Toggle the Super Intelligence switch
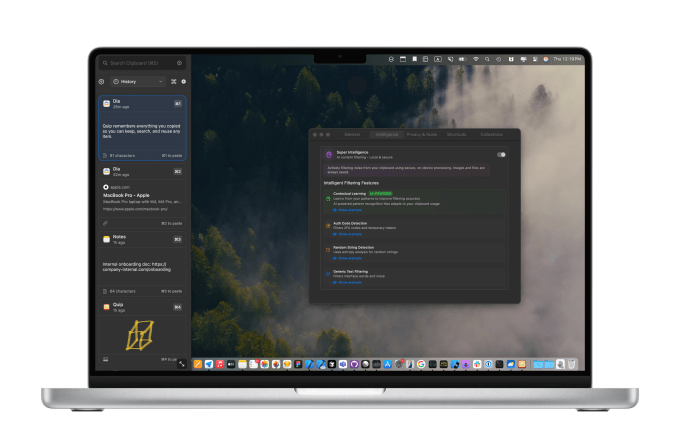This screenshot has width=680, height=425. point(501,155)
